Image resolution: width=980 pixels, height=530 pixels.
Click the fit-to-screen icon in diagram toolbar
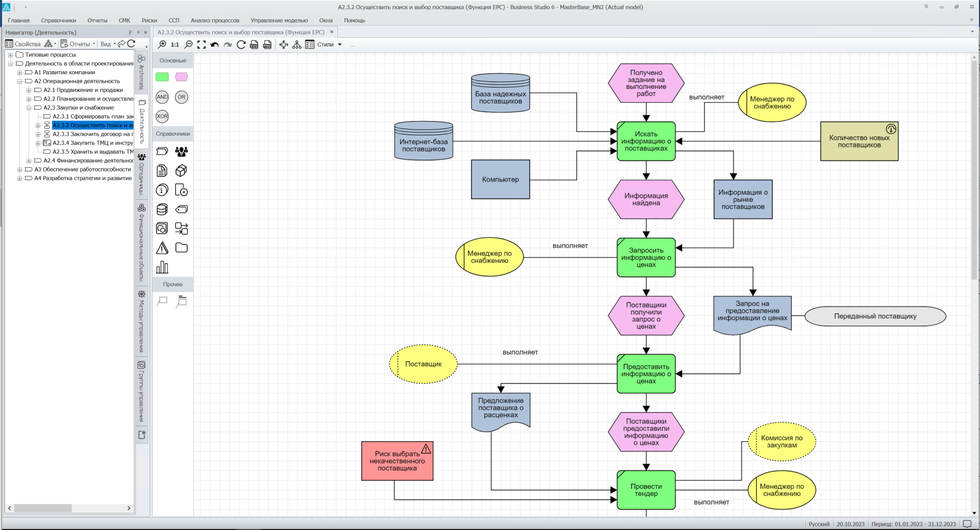tap(201, 45)
